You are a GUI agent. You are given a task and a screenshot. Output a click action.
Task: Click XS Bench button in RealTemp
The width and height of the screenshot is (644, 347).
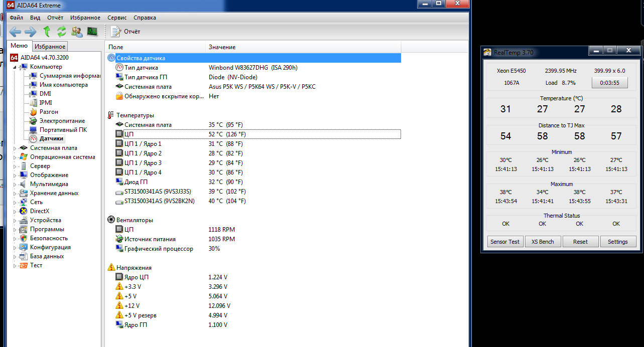543,242
